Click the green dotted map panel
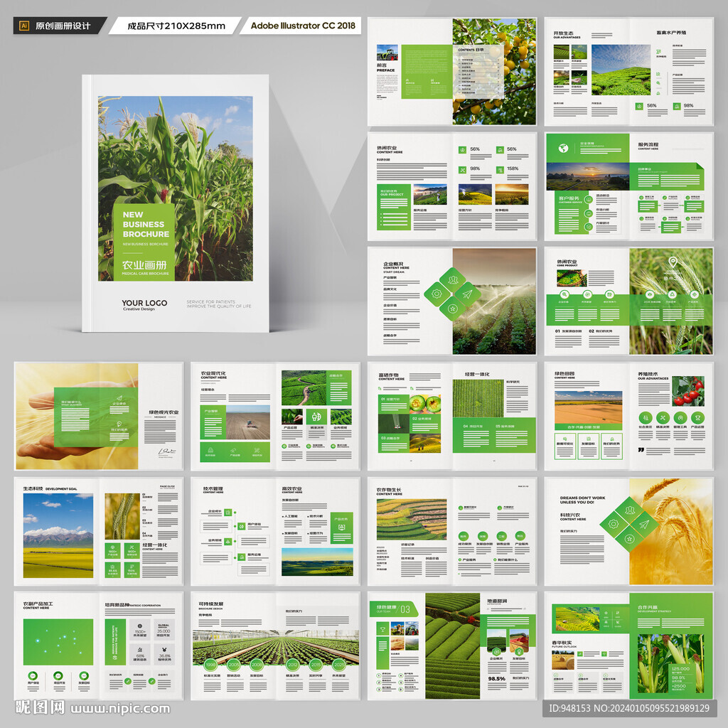This screenshot has height=728, width=728. (x=58, y=642)
